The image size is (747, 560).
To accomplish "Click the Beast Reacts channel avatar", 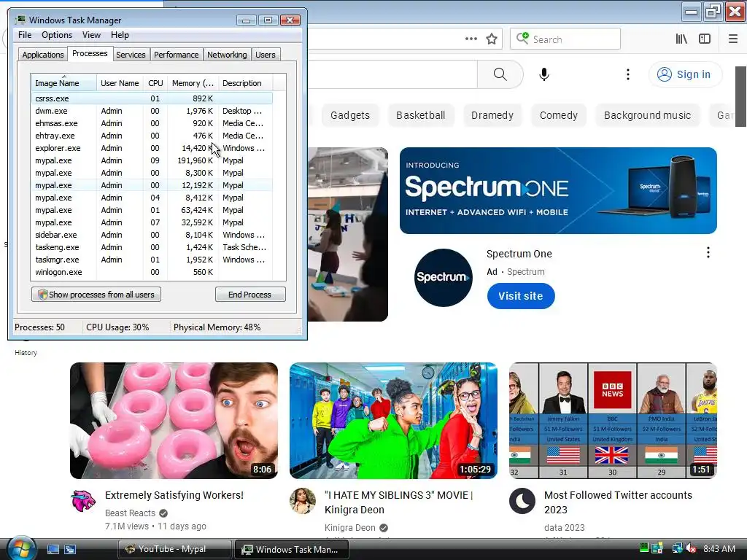I will tap(83, 500).
